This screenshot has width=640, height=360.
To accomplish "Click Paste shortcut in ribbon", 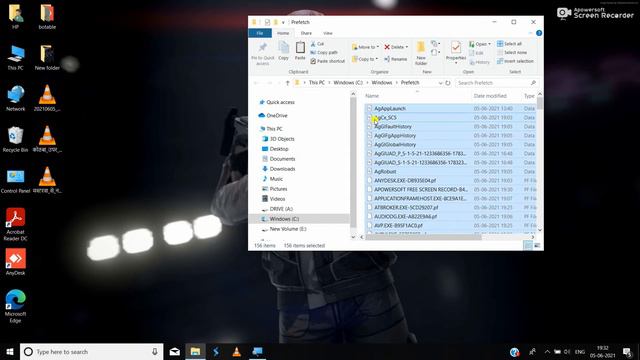I will click(328, 61).
